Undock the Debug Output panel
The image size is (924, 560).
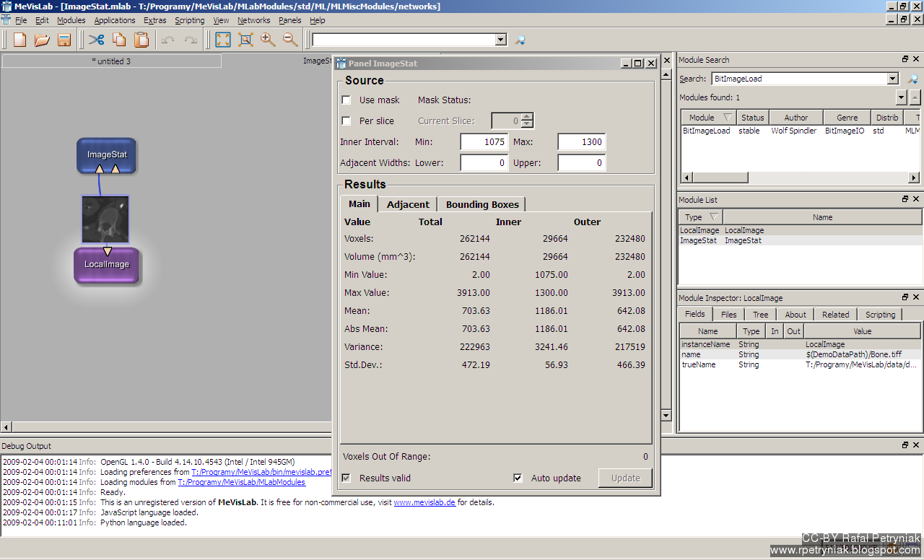[x=905, y=445]
